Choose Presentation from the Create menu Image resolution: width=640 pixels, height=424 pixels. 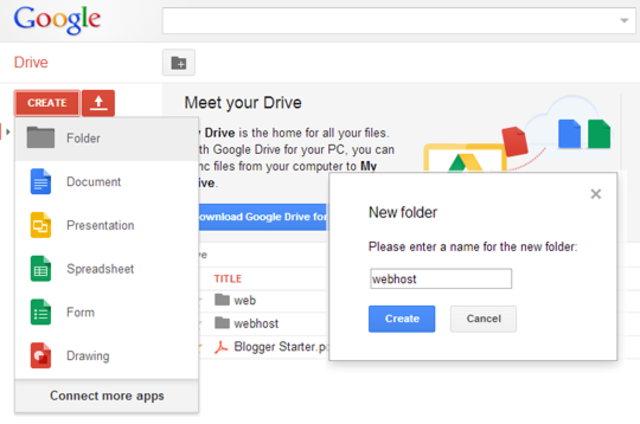coord(107,225)
